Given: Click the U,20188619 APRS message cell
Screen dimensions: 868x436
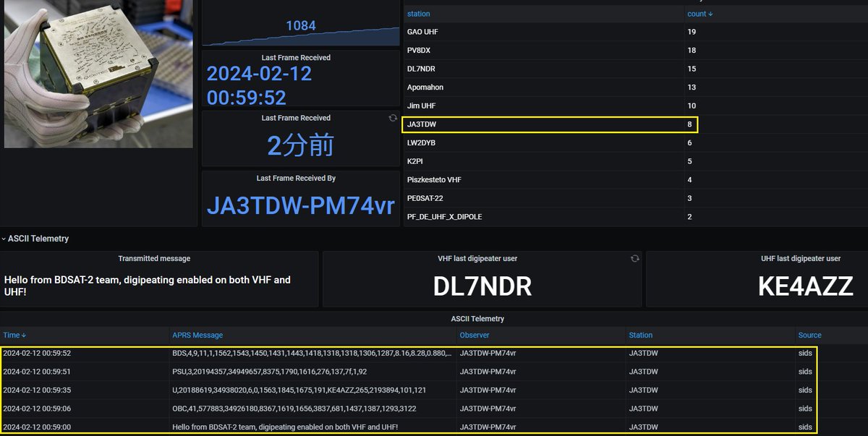Looking at the screenshot, I should (x=299, y=390).
